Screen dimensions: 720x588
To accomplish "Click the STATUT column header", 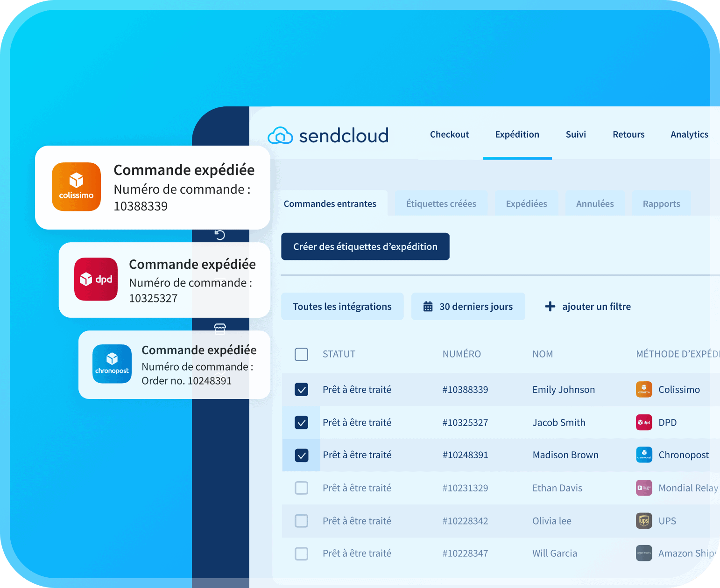I will 339,354.
